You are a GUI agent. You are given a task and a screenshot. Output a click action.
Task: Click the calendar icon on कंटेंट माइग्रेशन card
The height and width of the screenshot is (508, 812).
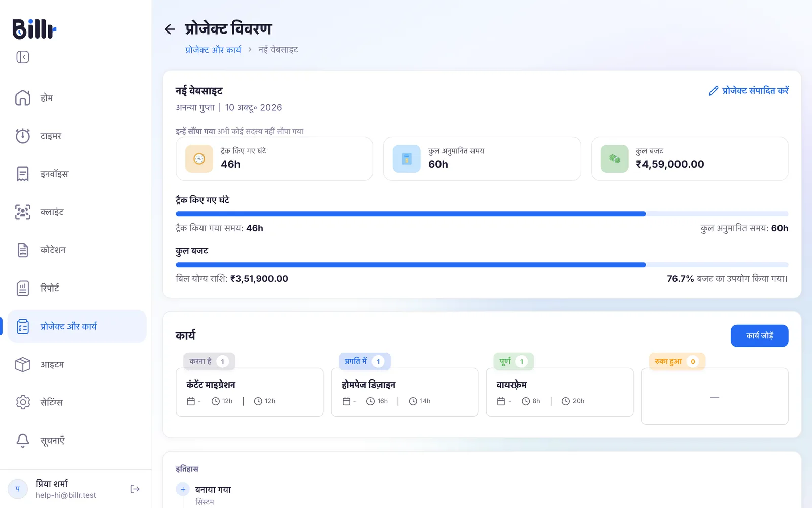191,401
